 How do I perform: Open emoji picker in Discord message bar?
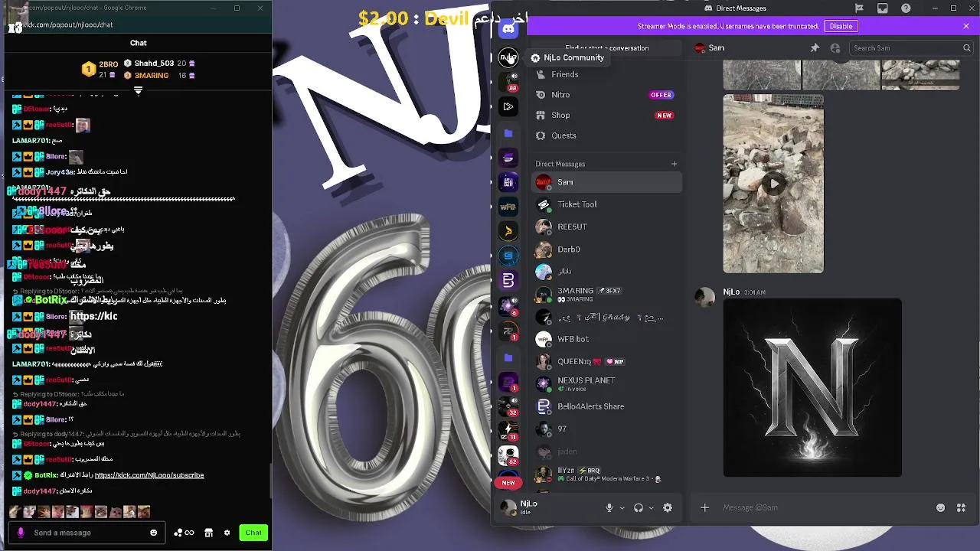(940, 507)
